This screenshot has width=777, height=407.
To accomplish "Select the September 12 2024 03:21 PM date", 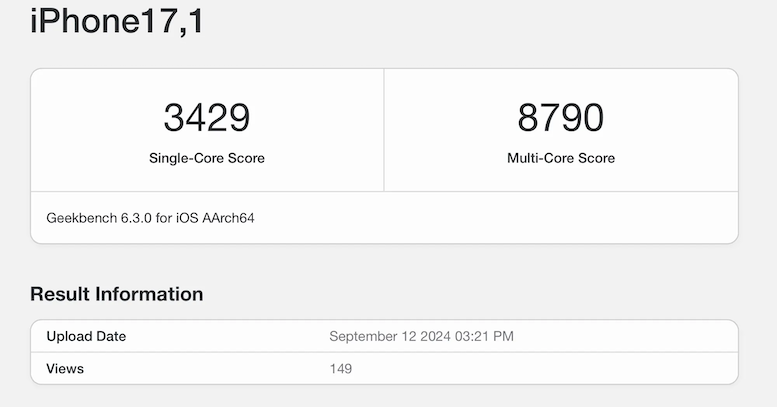I will pos(421,336).
